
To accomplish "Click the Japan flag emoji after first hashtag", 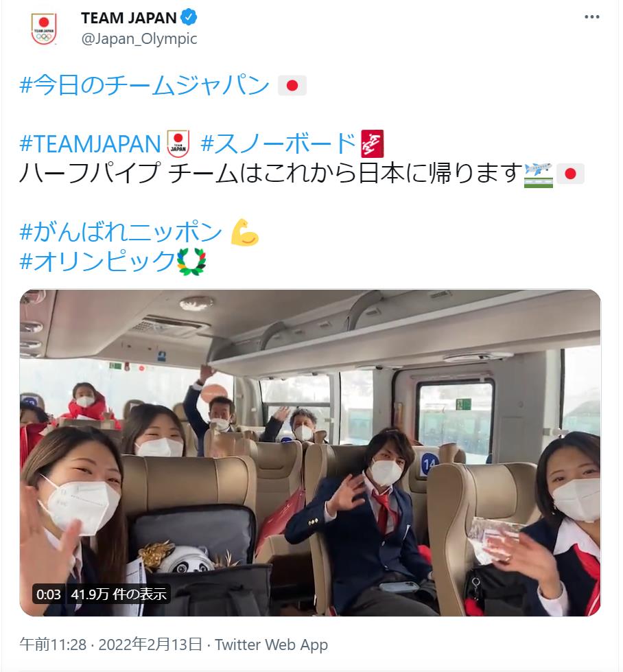I will tap(292, 86).
